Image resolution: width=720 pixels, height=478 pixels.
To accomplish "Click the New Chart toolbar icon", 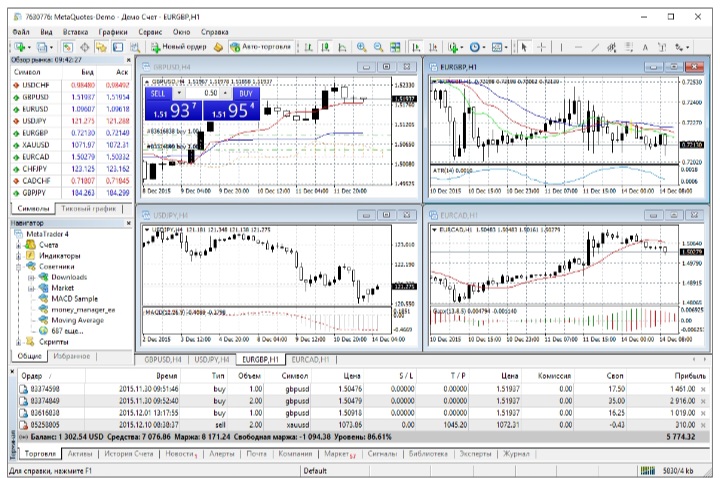I will tap(20, 47).
